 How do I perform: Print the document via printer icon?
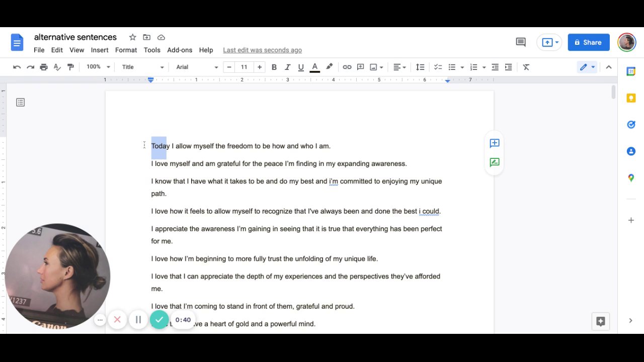(44, 67)
